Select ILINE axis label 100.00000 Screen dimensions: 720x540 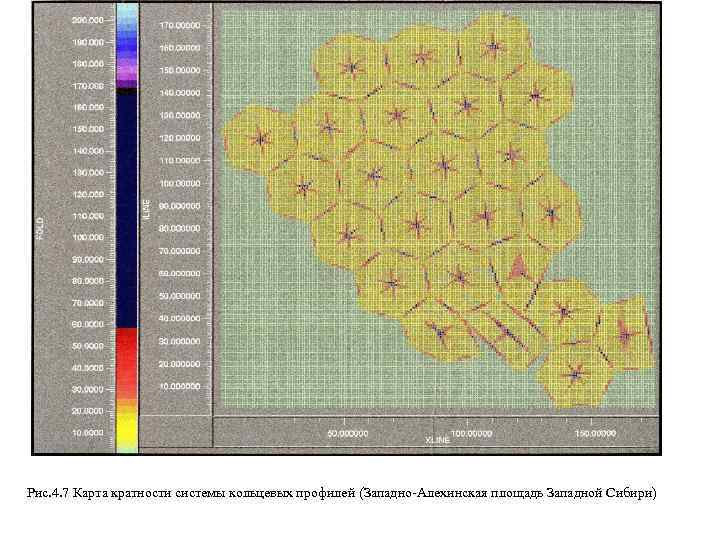tap(180, 183)
